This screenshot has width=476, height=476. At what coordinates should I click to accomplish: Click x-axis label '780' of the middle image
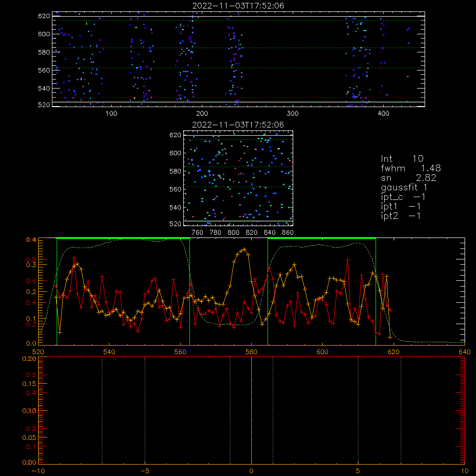tap(216, 233)
